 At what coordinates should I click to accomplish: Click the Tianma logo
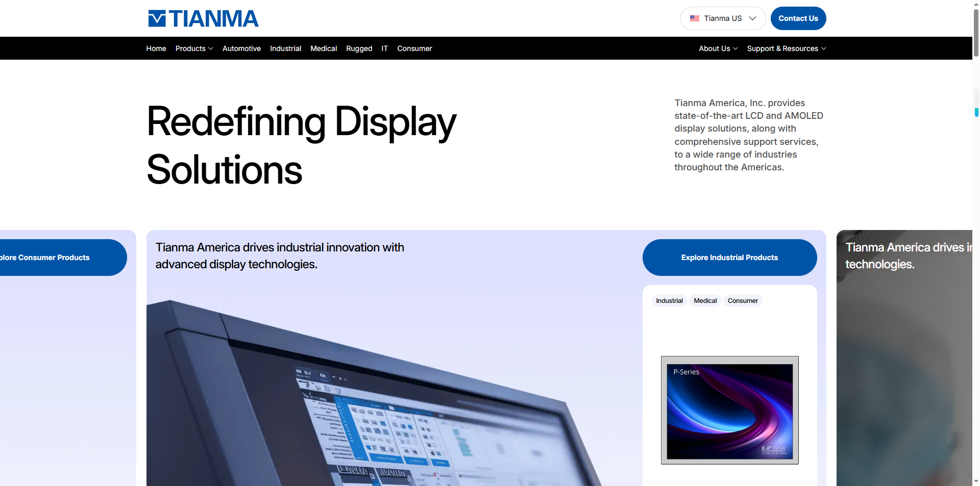click(203, 18)
